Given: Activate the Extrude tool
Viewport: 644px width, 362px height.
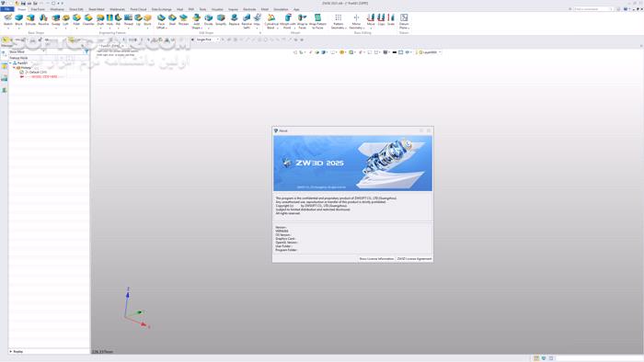Looking at the screenshot, I should tap(30, 19).
